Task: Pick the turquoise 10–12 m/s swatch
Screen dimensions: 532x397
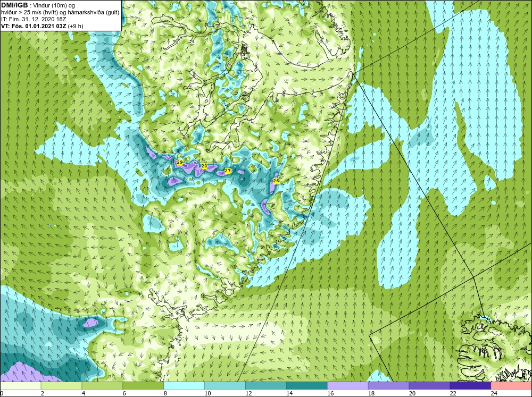Action: tap(225, 386)
